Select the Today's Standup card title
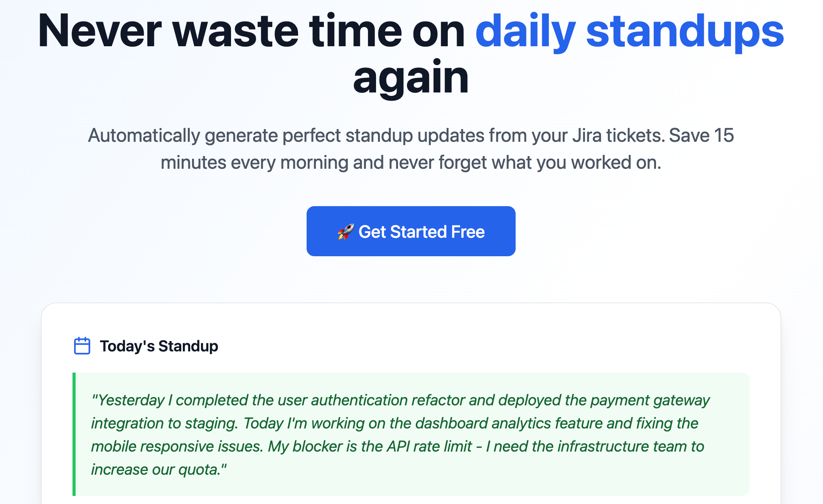823x504 pixels. pos(159,346)
